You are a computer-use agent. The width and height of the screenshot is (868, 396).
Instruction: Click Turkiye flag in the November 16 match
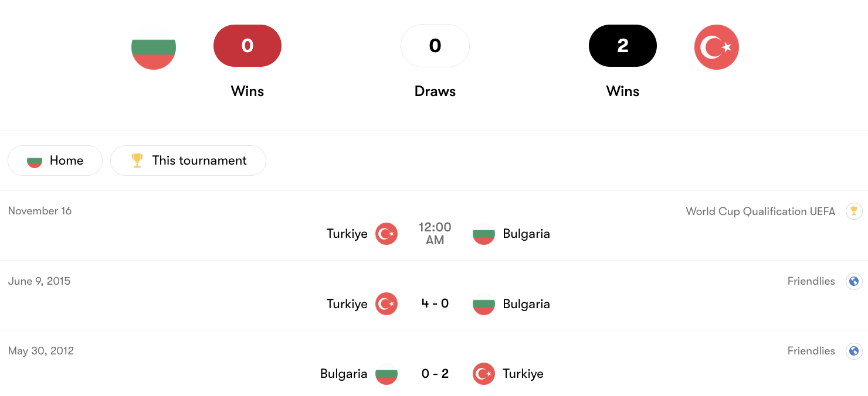[x=386, y=234]
